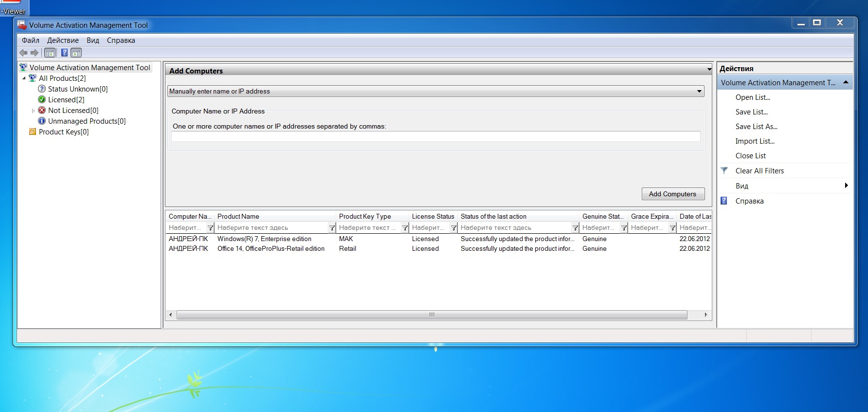Sort by Product Key Type column header
Image resolution: width=868 pixels, height=412 pixels.
372,216
